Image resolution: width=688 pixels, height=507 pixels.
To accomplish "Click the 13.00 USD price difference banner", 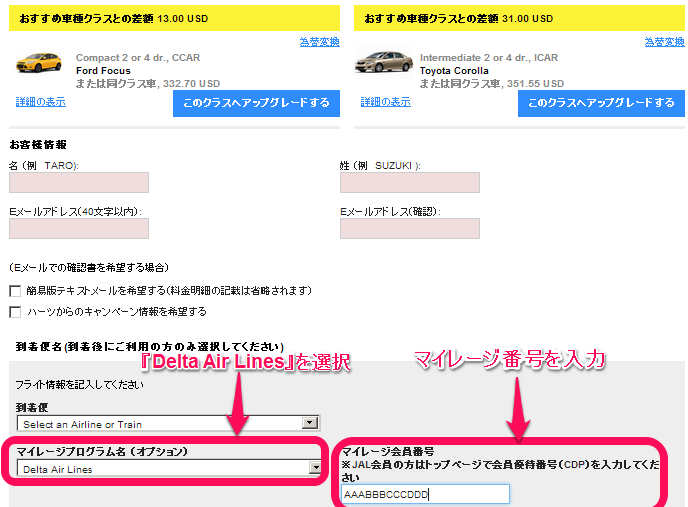I will pyautogui.click(x=174, y=18).
